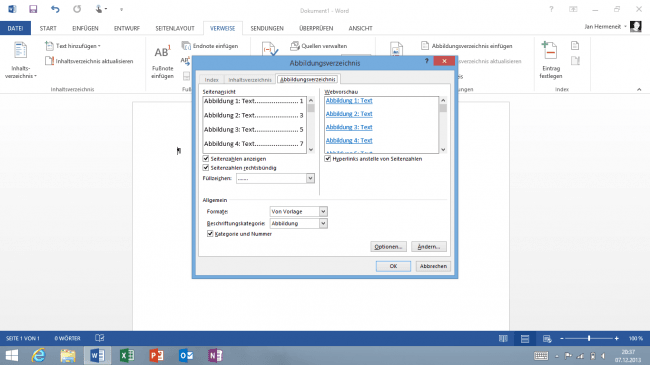This screenshot has height=365, width=650.
Task: Launch PowerPoint from the taskbar
Action: tap(157, 355)
